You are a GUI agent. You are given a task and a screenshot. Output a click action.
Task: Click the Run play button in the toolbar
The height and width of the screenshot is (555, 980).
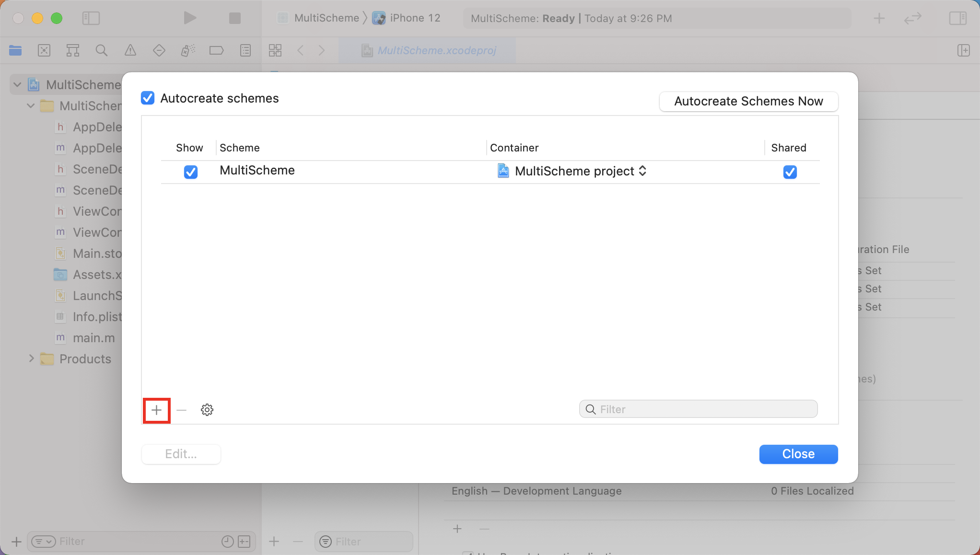[x=190, y=18]
